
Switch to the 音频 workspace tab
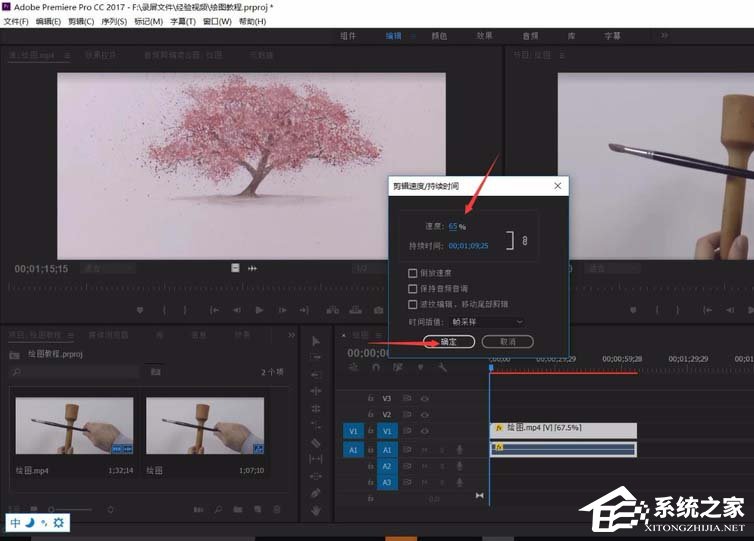(x=530, y=36)
